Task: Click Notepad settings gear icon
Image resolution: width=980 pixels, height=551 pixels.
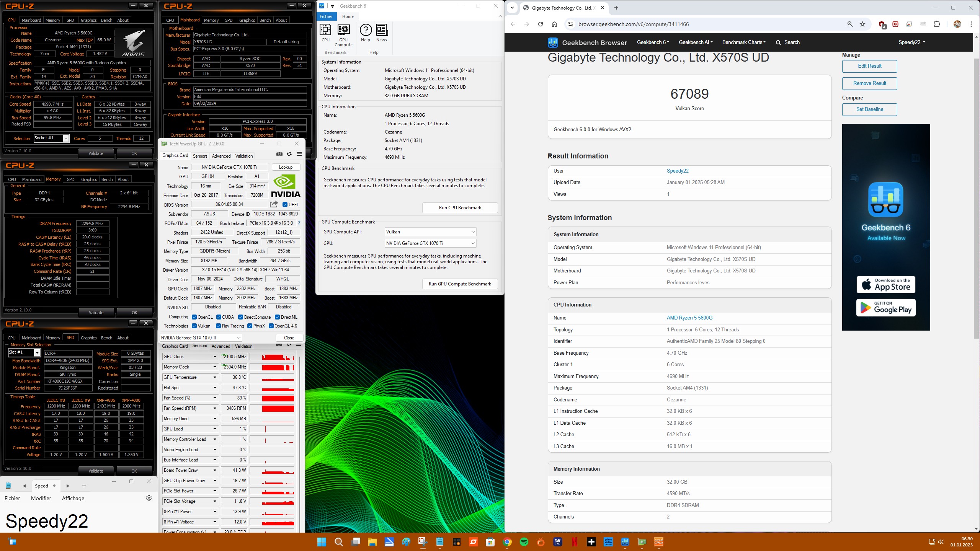Action: pos(149,498)
